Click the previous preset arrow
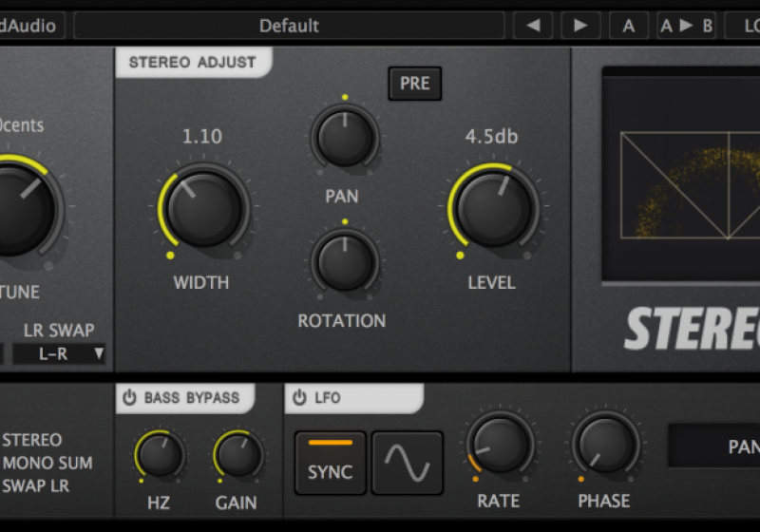 coord(533,26)
